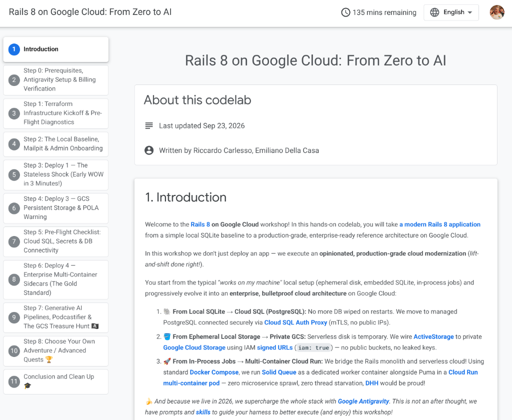Open Step 3: Deploy 1 Stateless Shock
512x420 pixels.
point(56,174)
